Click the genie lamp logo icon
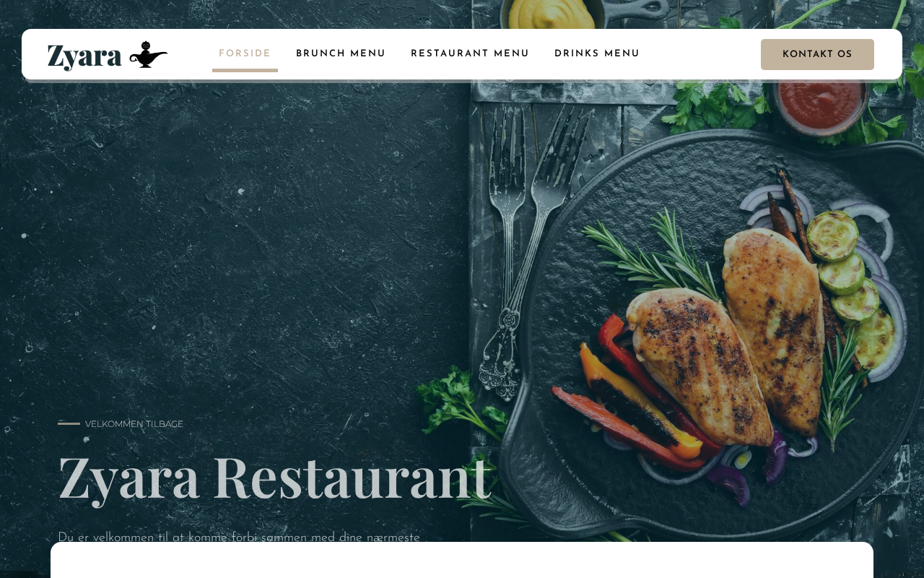924x578 pixels. [x=149, y=55]
